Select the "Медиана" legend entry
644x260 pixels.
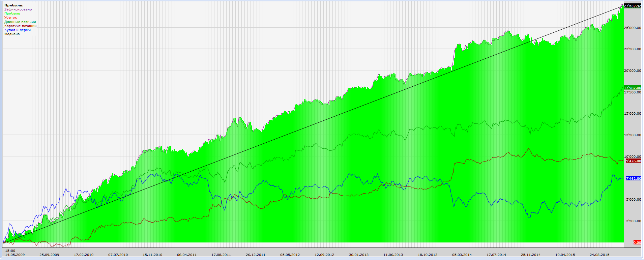click(x=12, y=34)
